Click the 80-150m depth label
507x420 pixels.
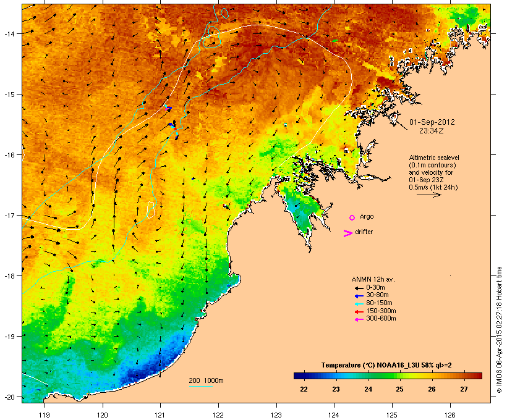point(379,303)
